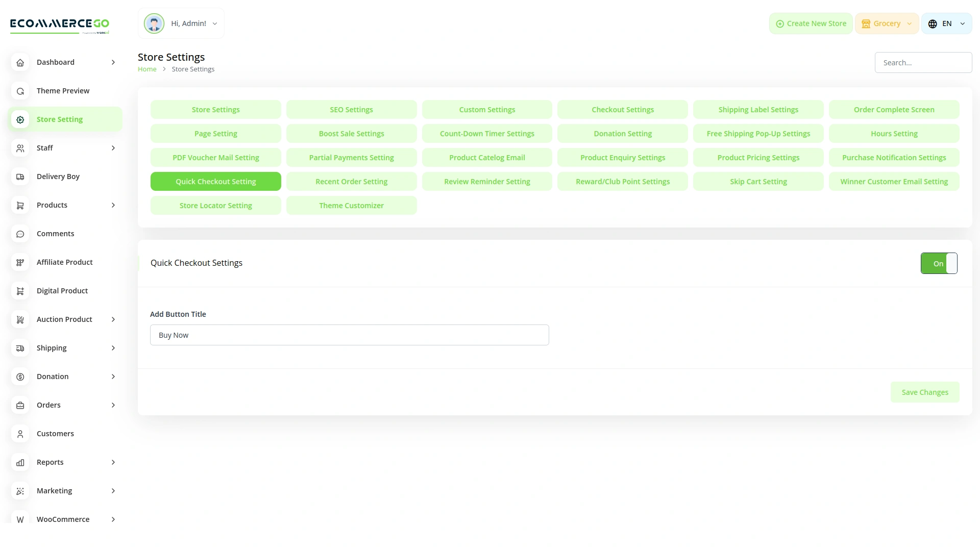Switch to the SEO Settings tab
This screenshot has height=551, width=980.
[351, 109]
